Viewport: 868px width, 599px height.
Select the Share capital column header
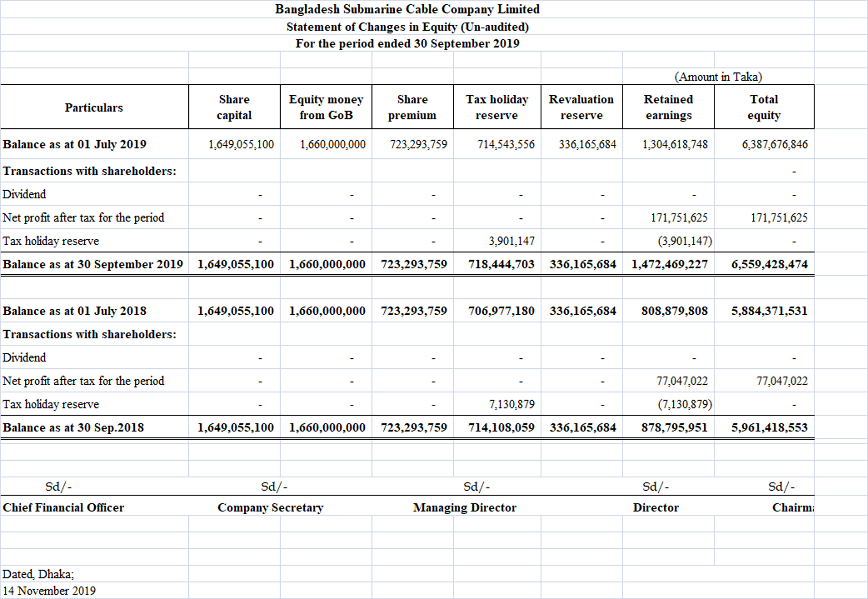pyautogui.click(x=234, y=107)
